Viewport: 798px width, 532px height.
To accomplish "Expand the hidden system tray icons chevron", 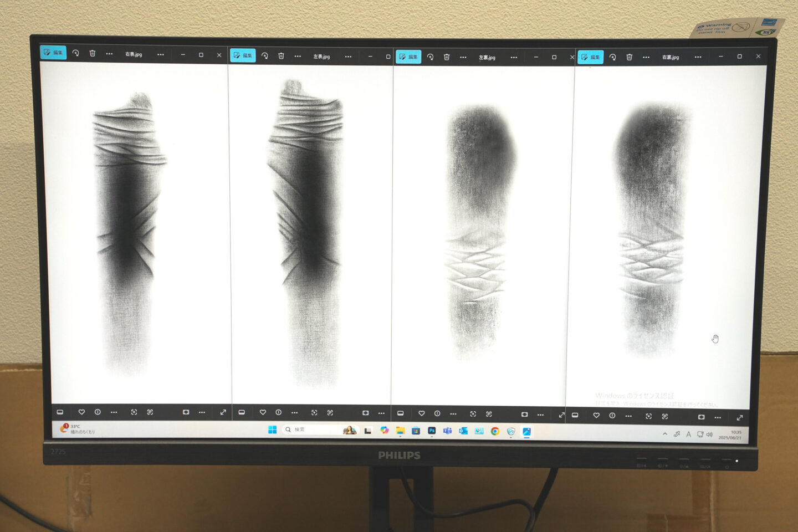I will 665,434.
